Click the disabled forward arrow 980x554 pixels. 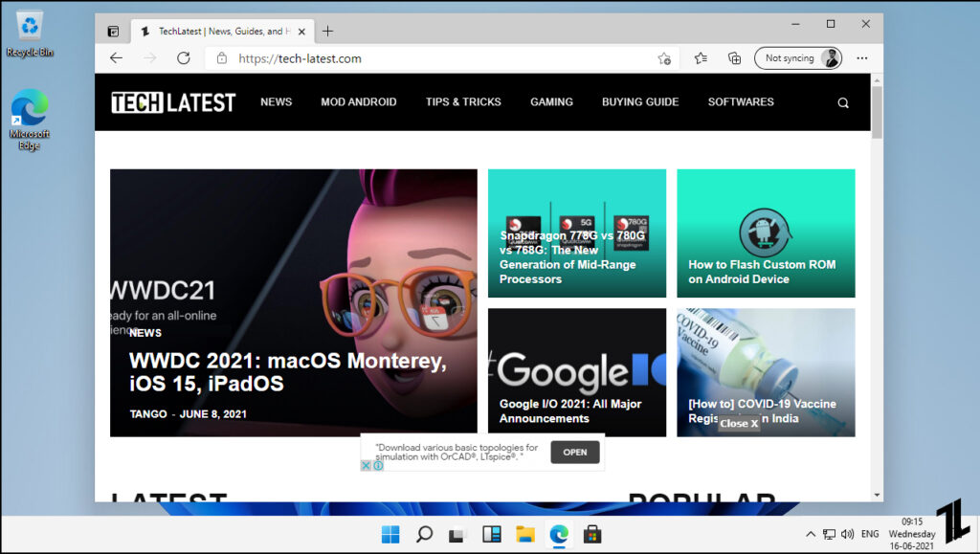(150, 58)
